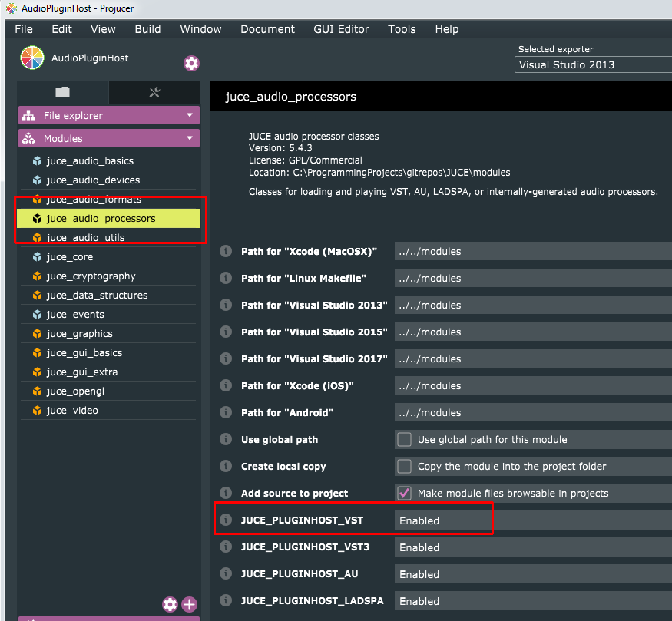Open the File menu
Screen dimensions: 672x621
pos(24,29)
